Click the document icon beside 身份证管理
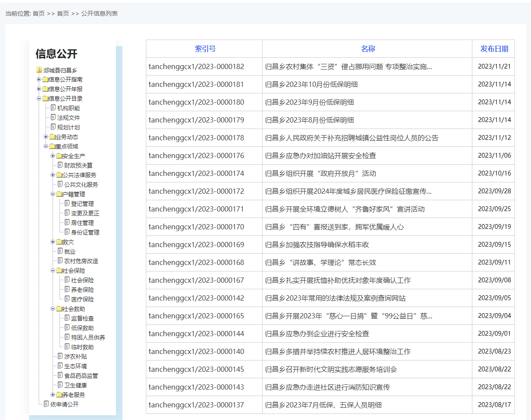 (x=67, y=232)
